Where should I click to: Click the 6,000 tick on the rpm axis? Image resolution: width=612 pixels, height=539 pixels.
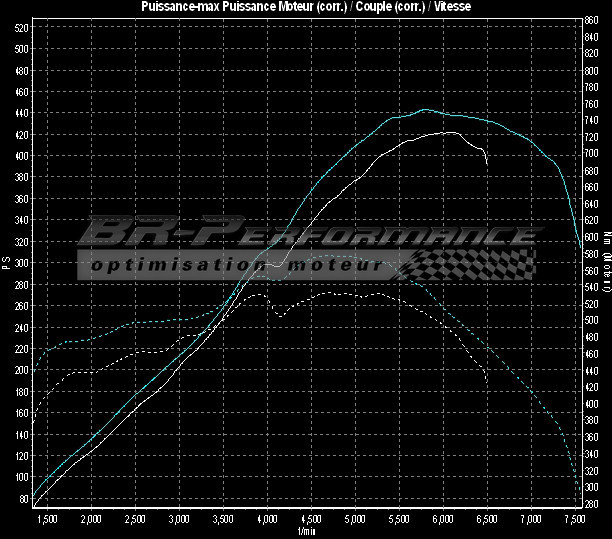[443, 520]
